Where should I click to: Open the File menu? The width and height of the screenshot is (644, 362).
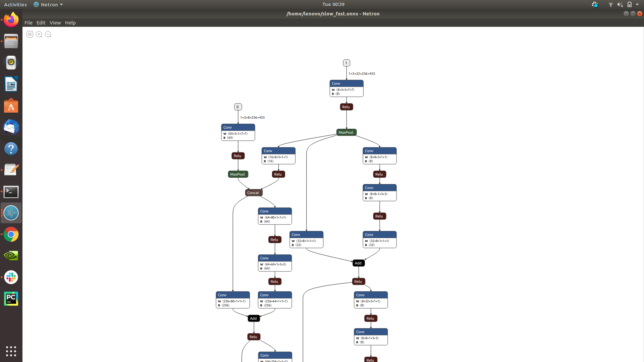tap(28, 22)
